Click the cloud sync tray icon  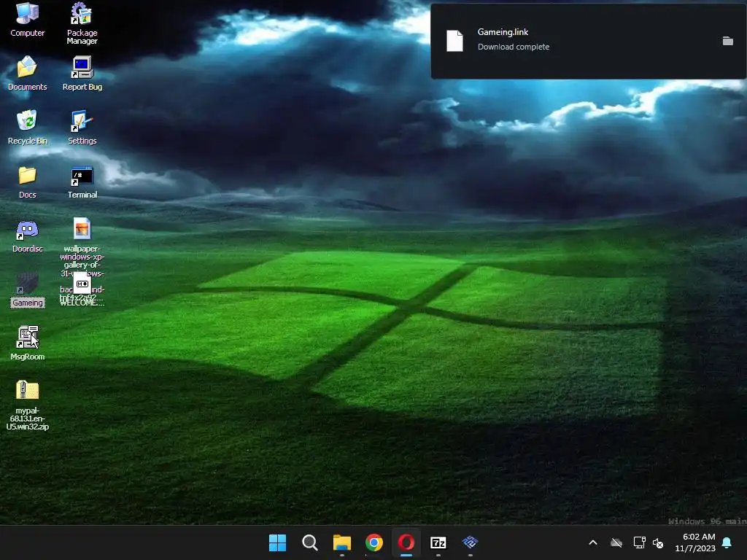click(x=616, y=542)
